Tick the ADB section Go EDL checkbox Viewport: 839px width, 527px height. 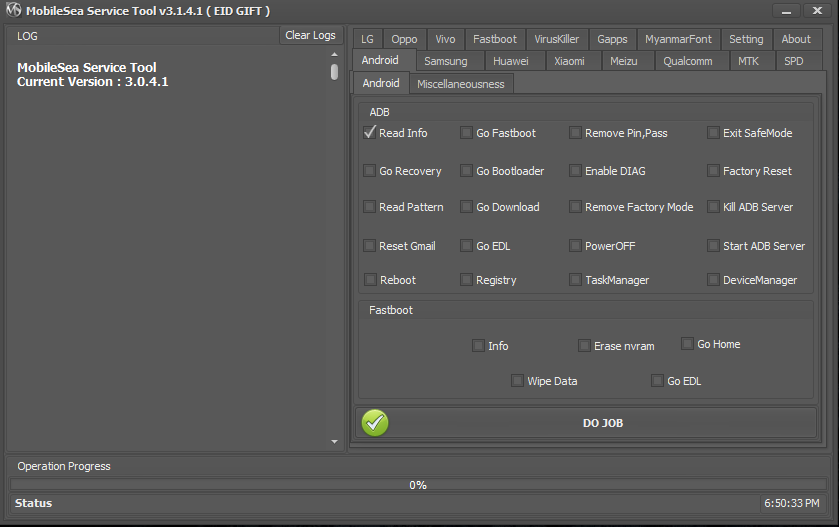click(466, 246)
